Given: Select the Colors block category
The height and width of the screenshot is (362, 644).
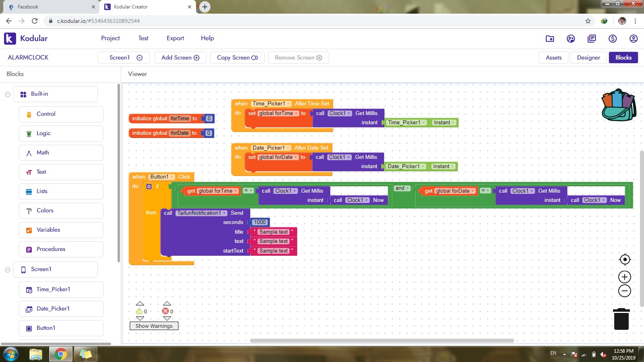Looking at the screenshot, I should coord(45,210).
